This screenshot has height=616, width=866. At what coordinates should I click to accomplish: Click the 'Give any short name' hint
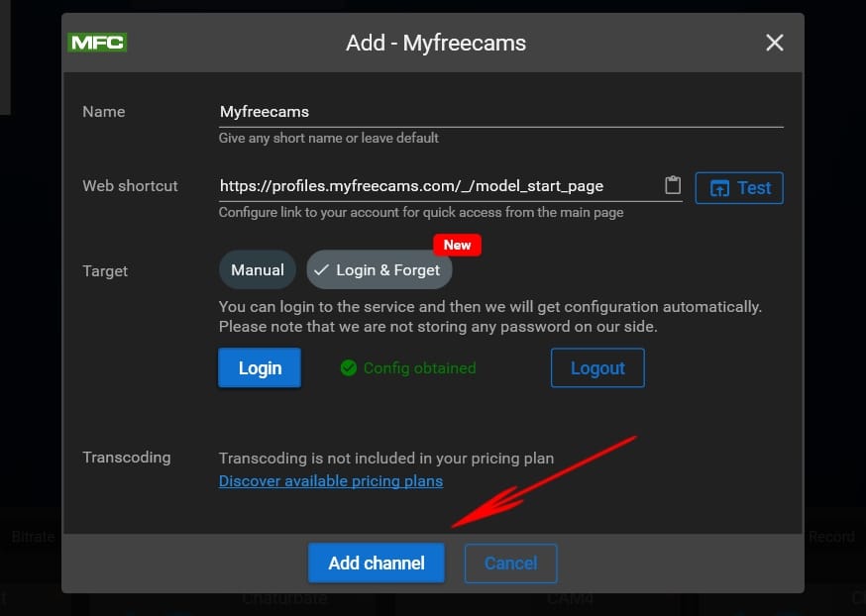pyautogui.click(x=329, y=138)
